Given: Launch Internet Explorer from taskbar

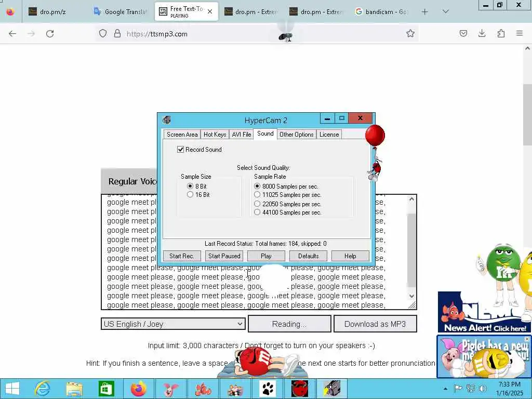Looking at the screenshot, I should tap(43, 389).
